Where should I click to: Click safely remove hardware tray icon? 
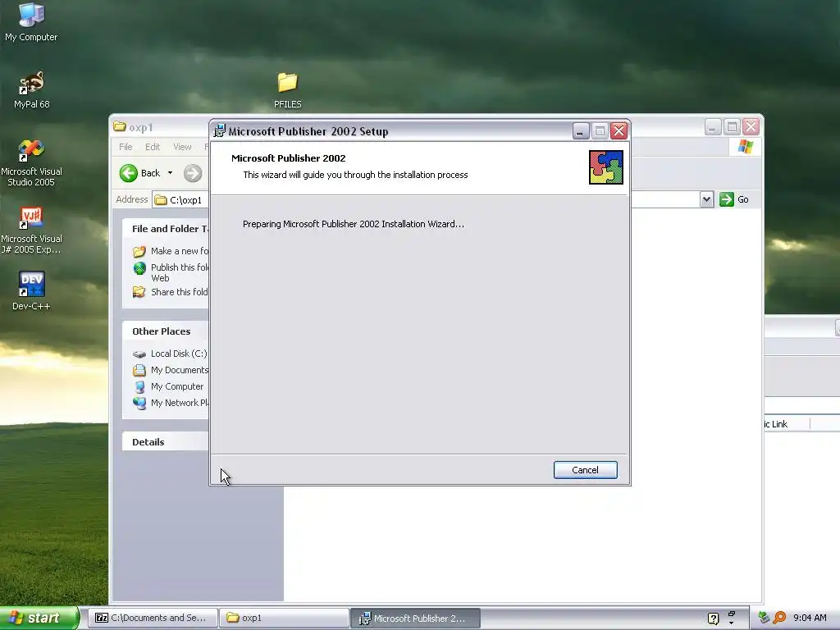click(x=764, y=618)
